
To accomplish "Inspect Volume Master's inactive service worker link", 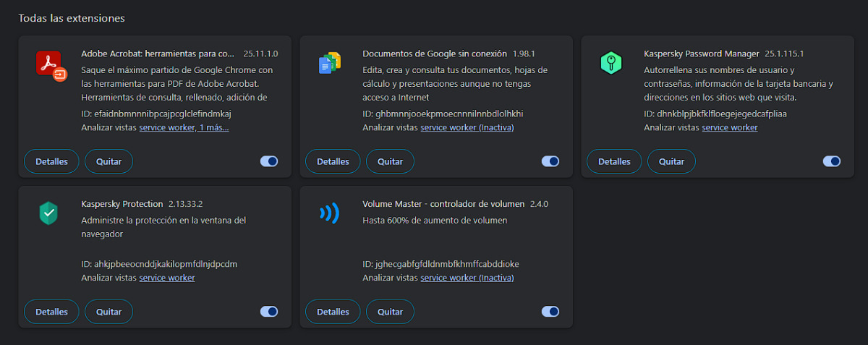I will (x=467, y=278).
